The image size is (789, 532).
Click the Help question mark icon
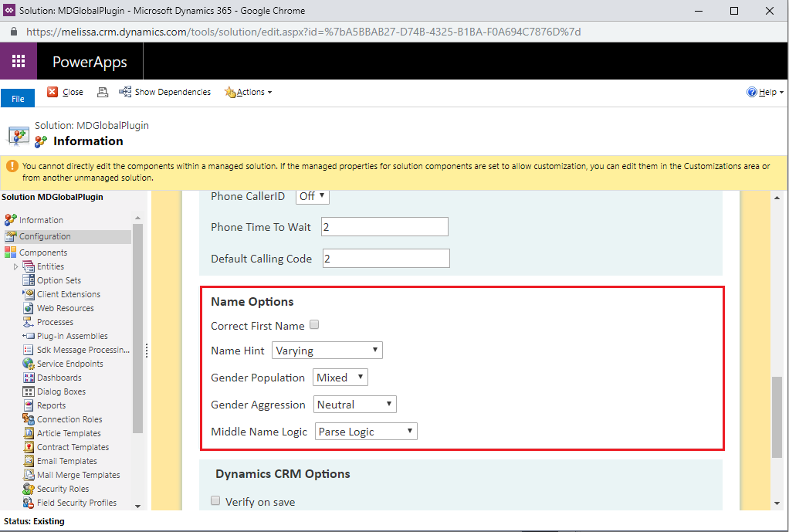pos(752,92)
